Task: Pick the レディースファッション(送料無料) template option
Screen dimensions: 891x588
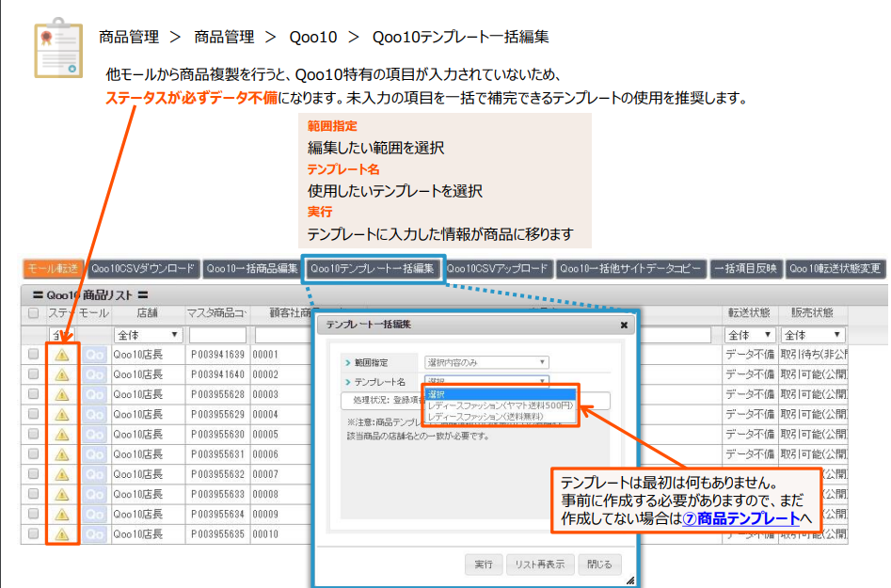Action: click(500, 417)
